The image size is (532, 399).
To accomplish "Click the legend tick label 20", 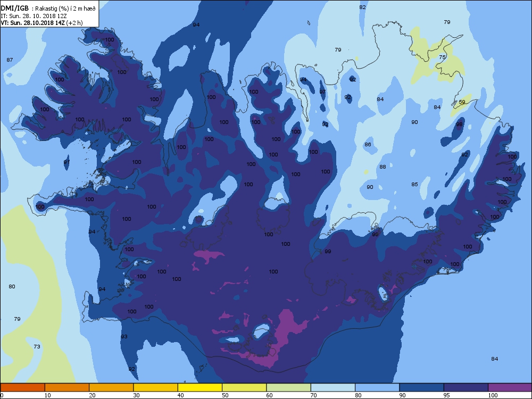I will click(92, 395).
